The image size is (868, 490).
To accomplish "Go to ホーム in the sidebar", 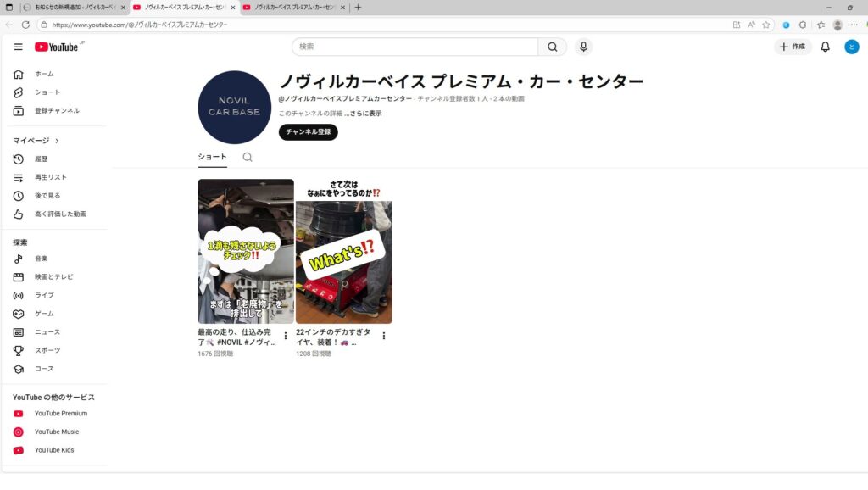I will pos(43,74).
